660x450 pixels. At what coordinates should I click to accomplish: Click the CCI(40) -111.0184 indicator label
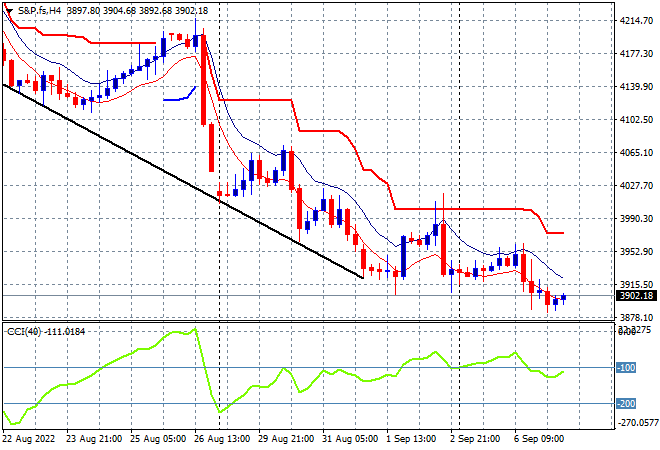click(46, 332)
